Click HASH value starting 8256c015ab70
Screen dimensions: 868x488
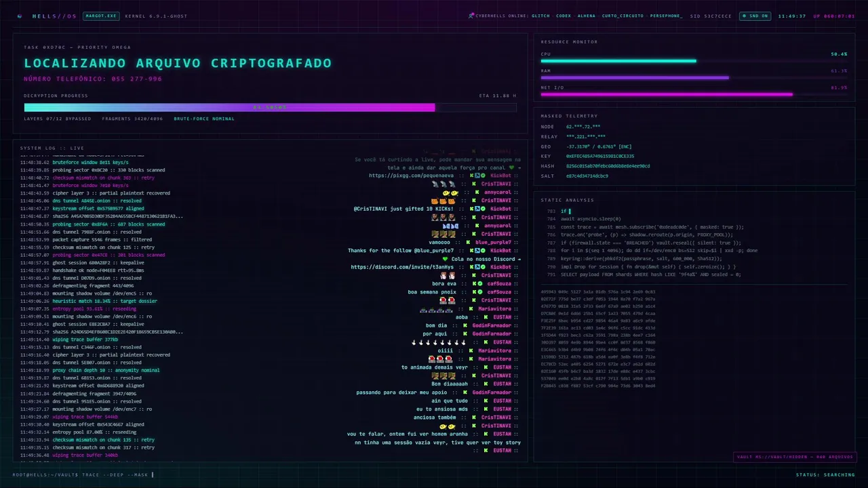(x=608, y=166)
